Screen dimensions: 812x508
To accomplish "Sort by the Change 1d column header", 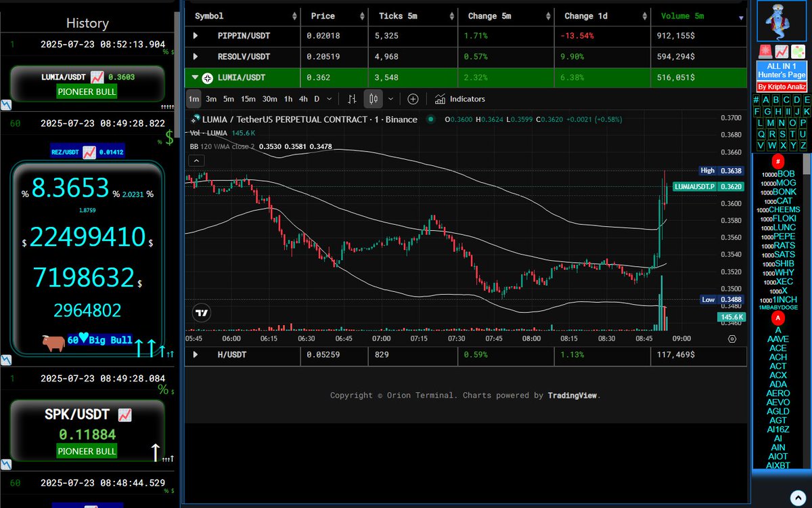I will point(602,16).
